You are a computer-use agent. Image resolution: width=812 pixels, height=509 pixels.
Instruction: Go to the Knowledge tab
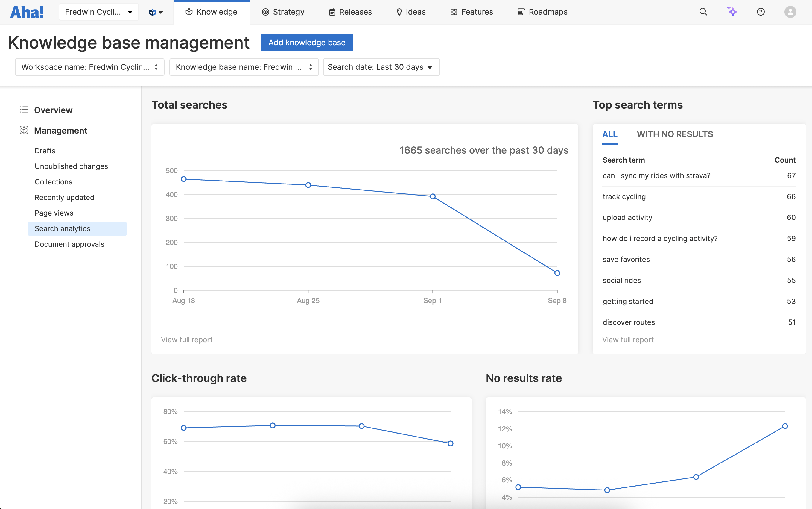pos(212,12)
